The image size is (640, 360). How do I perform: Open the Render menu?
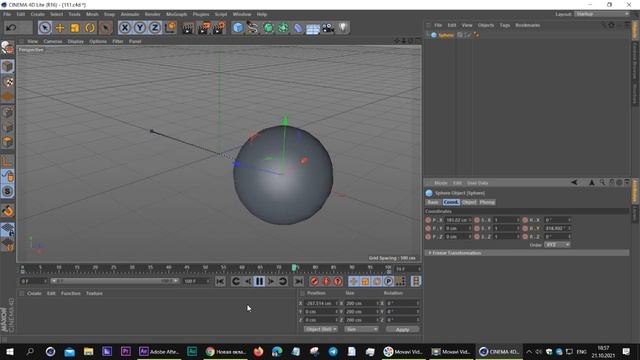pyautogui.click(x=152, y=14)
